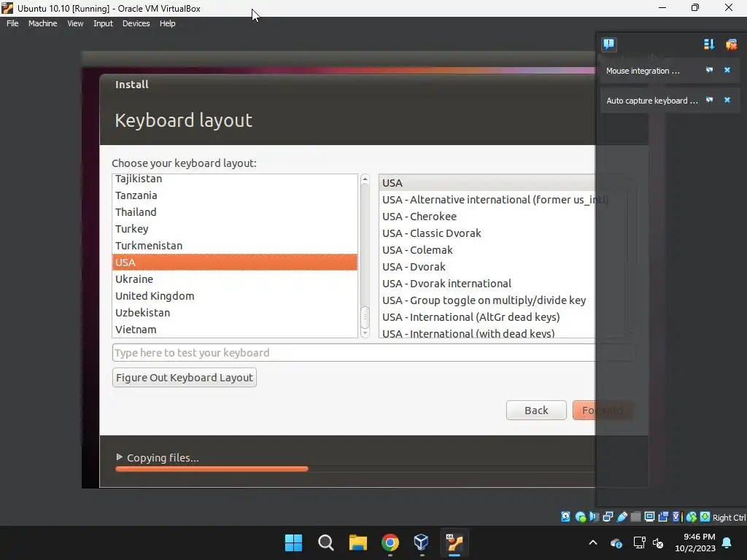This screenshot has height=560, width=747.
Task: Open the Machine menu
Action: [x=42, y=23]
